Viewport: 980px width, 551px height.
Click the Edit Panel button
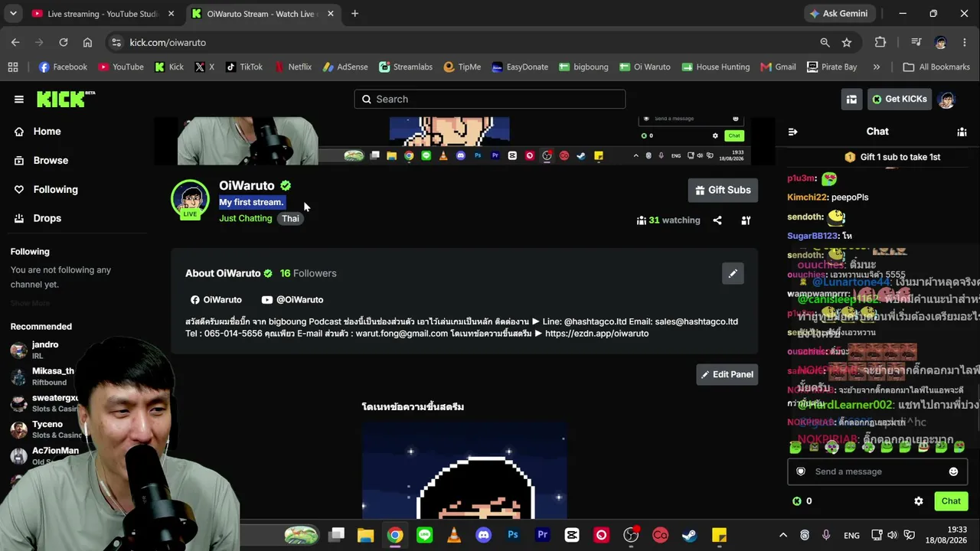(727, 374)
